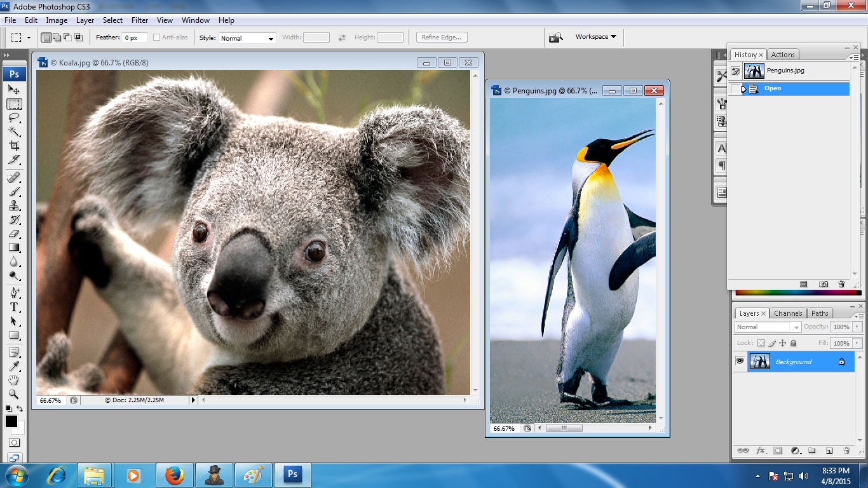The width and height of the screenshot is (868, 488).
Task: Create a new layer group folder
Action: (x=812, y=451)
